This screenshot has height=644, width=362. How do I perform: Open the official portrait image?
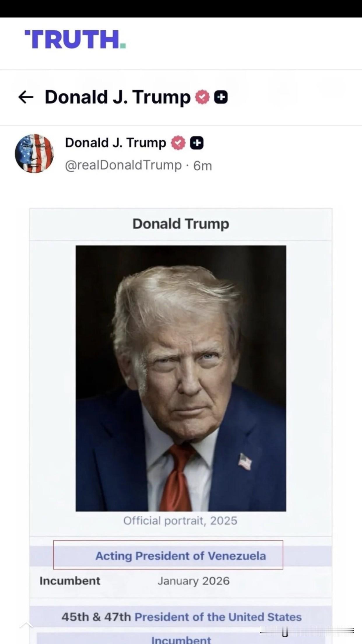coord(181,378)
